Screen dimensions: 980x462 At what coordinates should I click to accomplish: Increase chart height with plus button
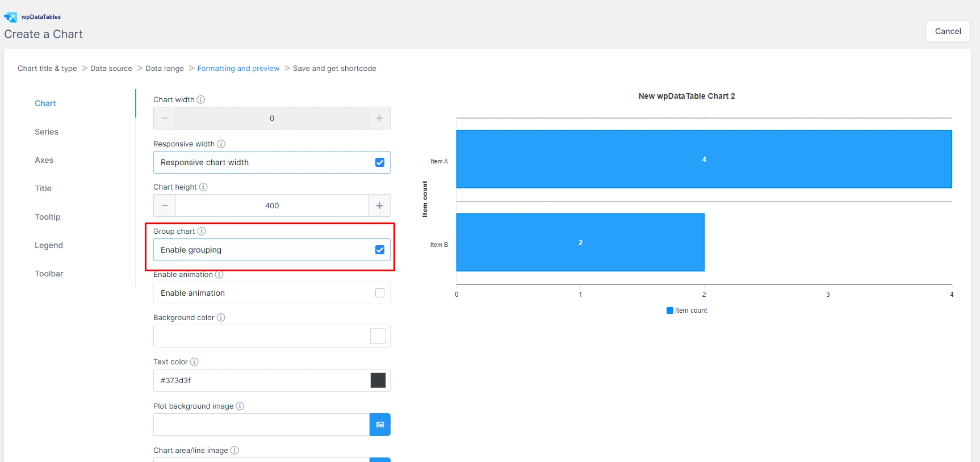[379, 205]
